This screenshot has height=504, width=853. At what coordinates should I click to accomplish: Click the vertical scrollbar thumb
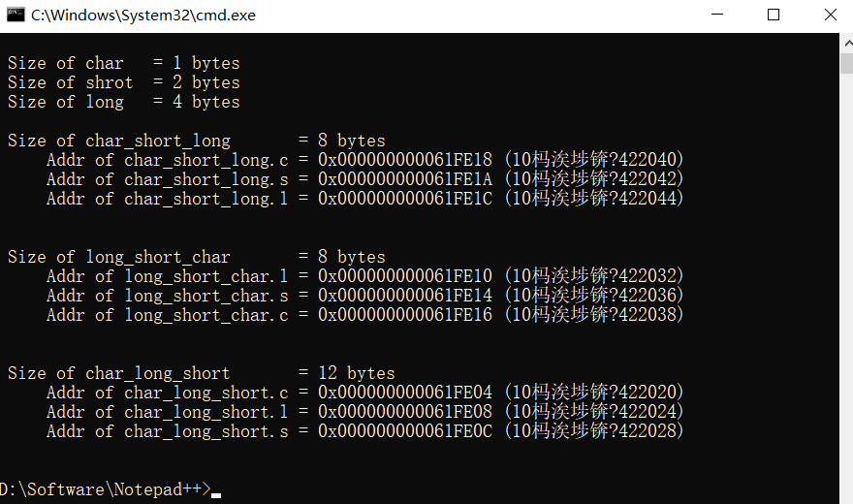point(847,63)
